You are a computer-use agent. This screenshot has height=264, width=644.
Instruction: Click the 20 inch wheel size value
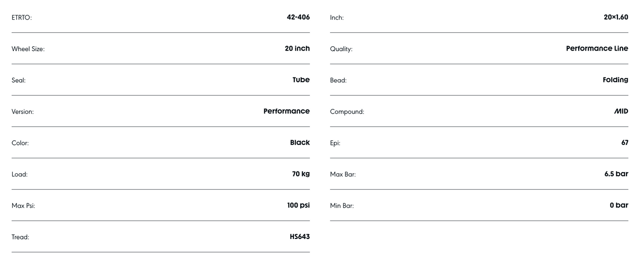pyautogui.click(x=297, y=48)
